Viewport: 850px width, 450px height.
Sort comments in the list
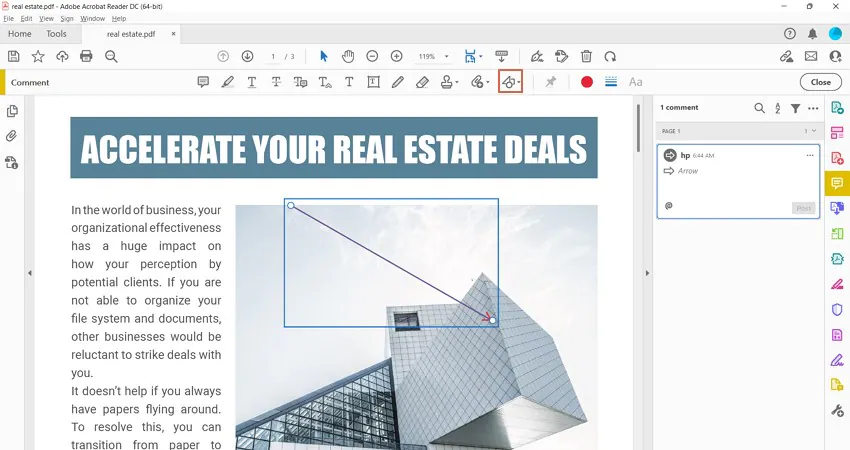[x=777, y=108]
